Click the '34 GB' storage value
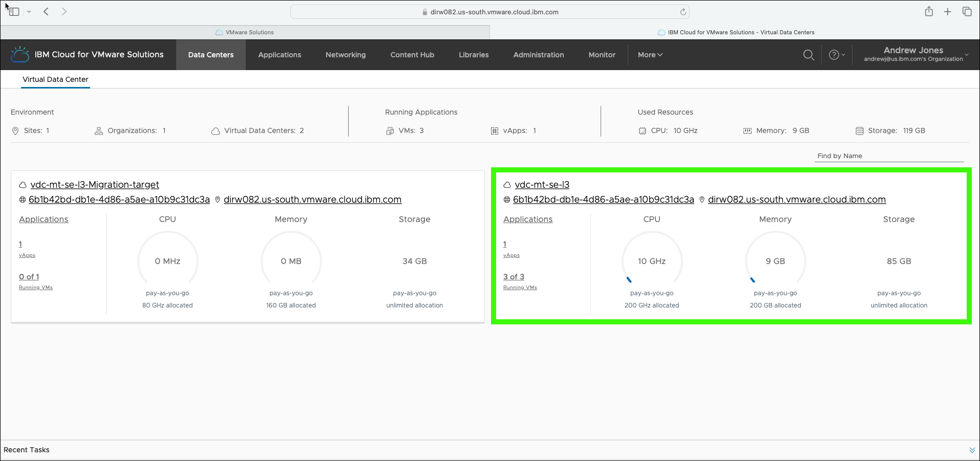 (x=415, y=261)
